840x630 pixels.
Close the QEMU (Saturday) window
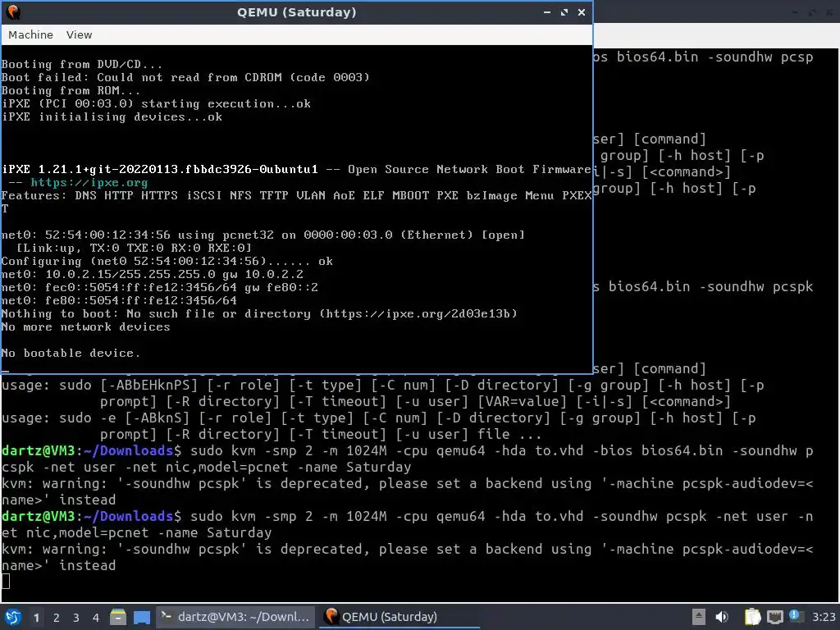pyautogui.click(x=582, y=11)
